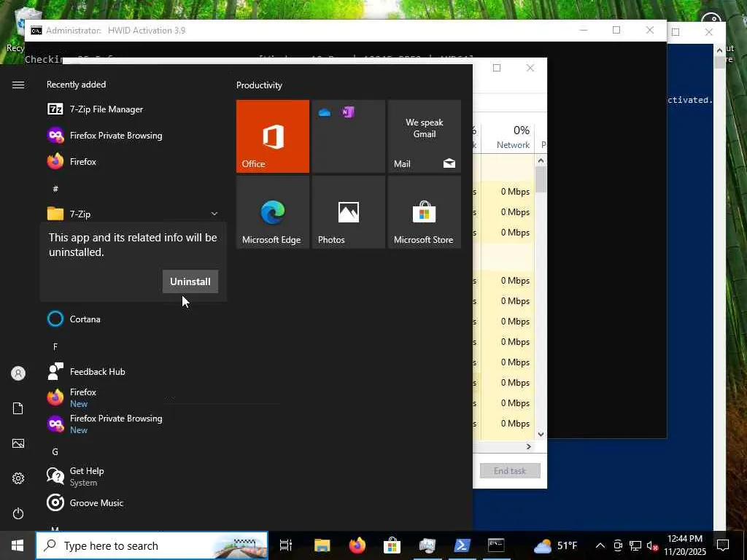Image resolution: width=747 pixels, height=560 pixels.
Task: Maximize the Task Manager window
Action: pyautogui.click(x=497, y=68)
